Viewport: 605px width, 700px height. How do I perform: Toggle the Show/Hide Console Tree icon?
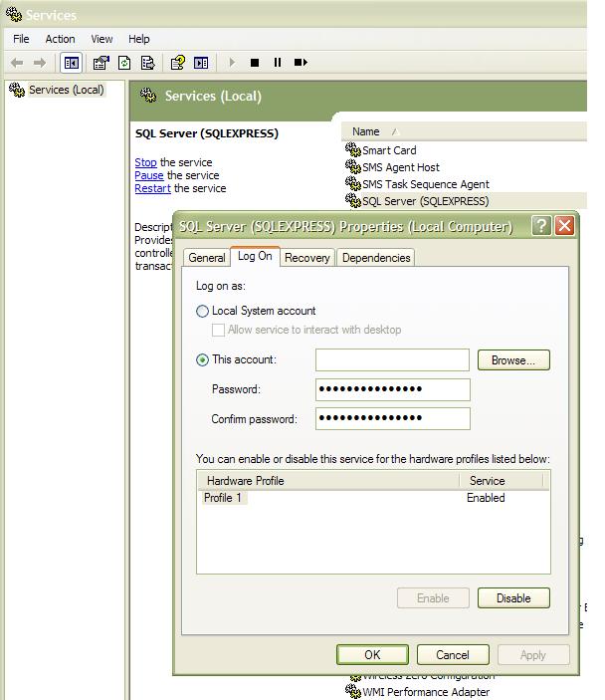[72, 63]
